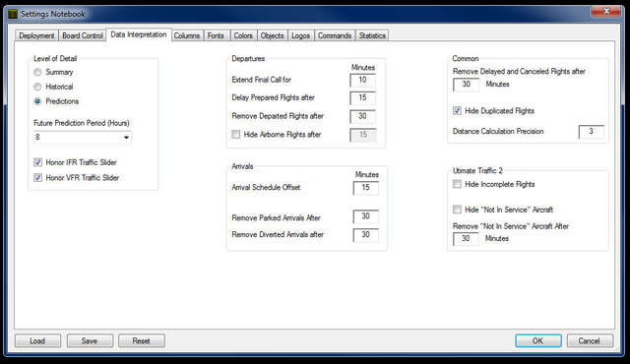Click the "Ultimate Traffic 2" group label

(x=477, y=170)
